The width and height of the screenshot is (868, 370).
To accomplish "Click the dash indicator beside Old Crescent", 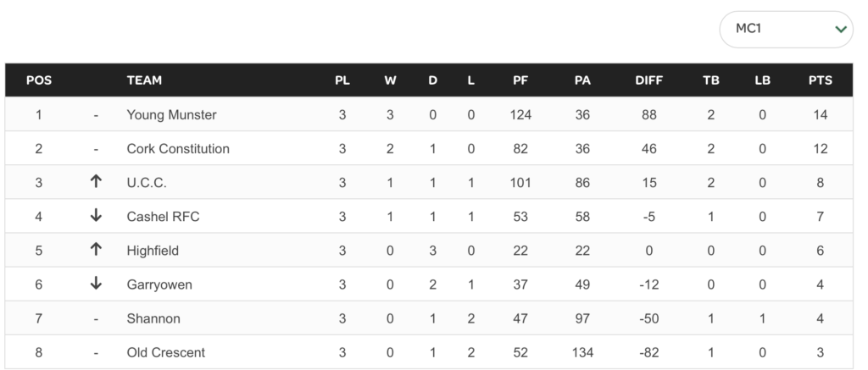I will tap(96, 352).
